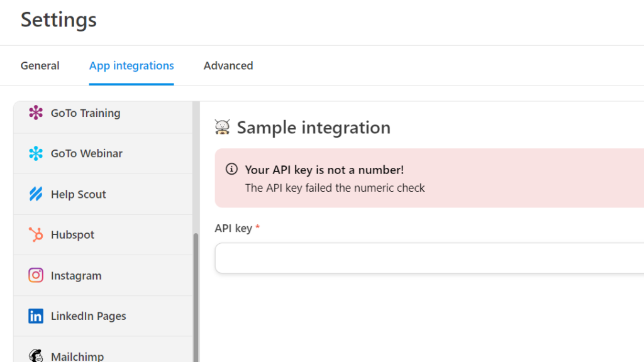
Task: Open the Help Scout text label
Action: (78, 195)
